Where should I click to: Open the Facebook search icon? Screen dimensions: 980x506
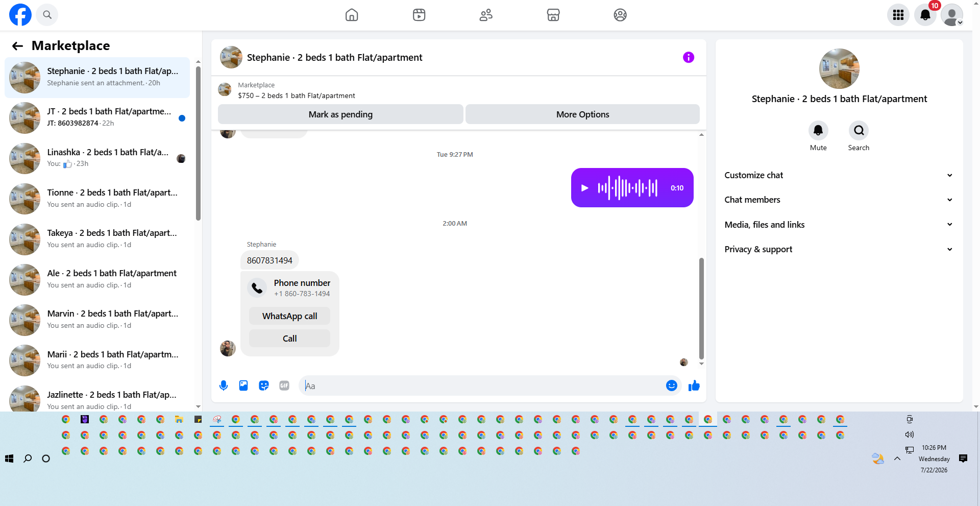pos(47,15)
